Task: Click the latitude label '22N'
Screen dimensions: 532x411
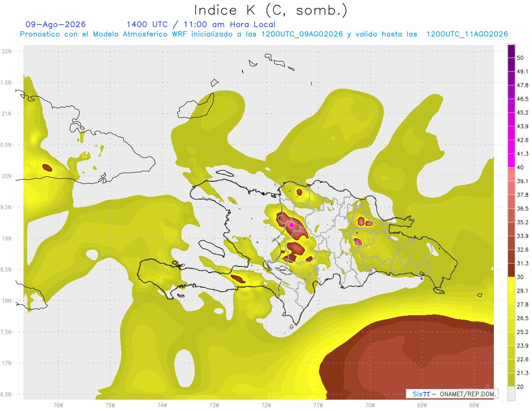Action: click(x=7, y=51)
